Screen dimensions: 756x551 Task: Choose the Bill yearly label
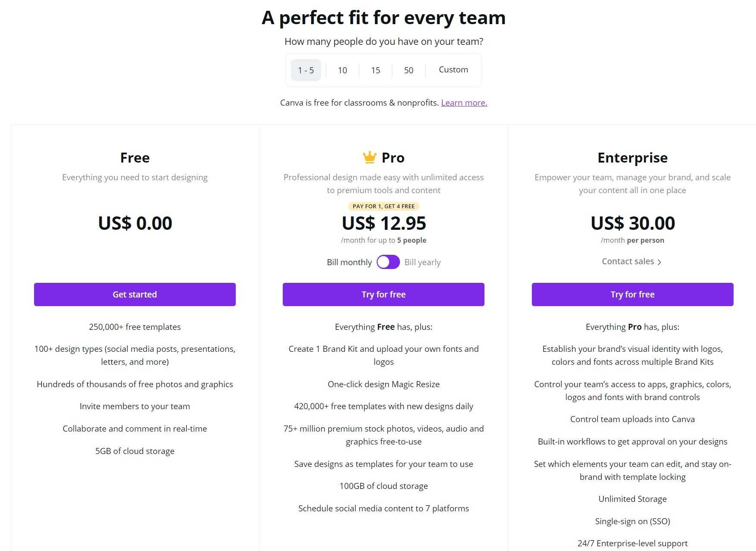coord(422,262)
